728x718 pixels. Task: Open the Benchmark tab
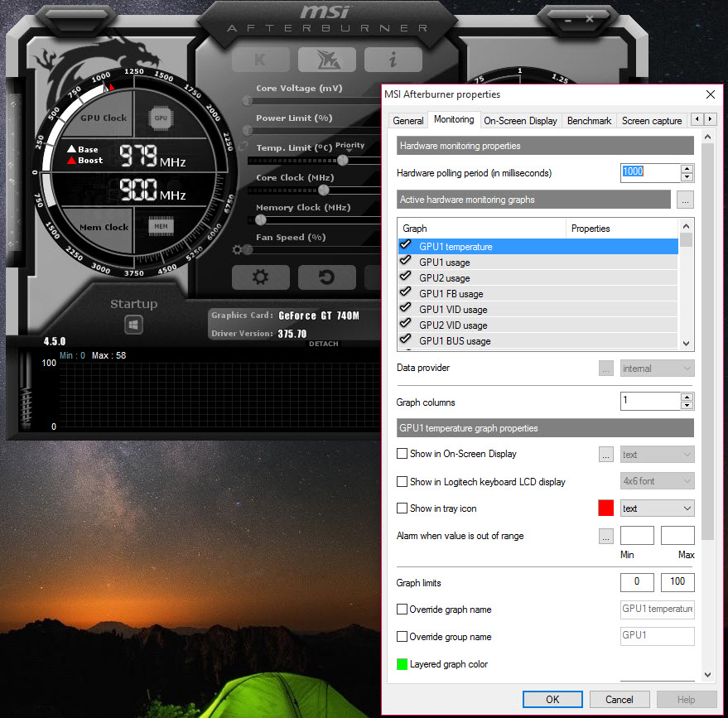coord(589,121)
